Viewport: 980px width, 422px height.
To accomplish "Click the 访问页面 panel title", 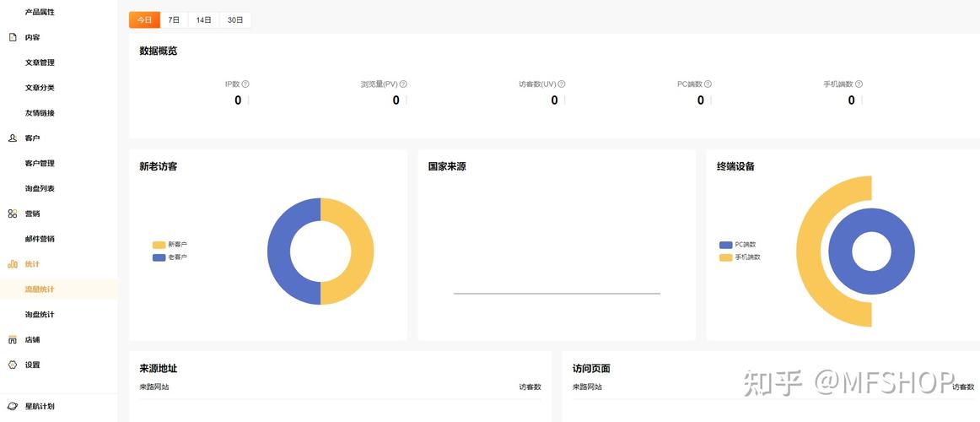I will [x=591, y=369].
